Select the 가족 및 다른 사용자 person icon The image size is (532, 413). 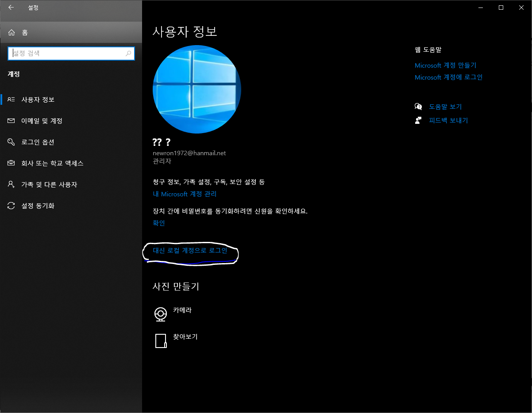click(x=12, y=184)
